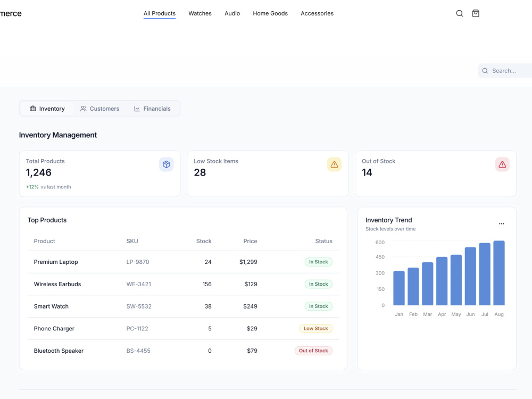
Task: Click the Price column header
Action: click(250, 241)
